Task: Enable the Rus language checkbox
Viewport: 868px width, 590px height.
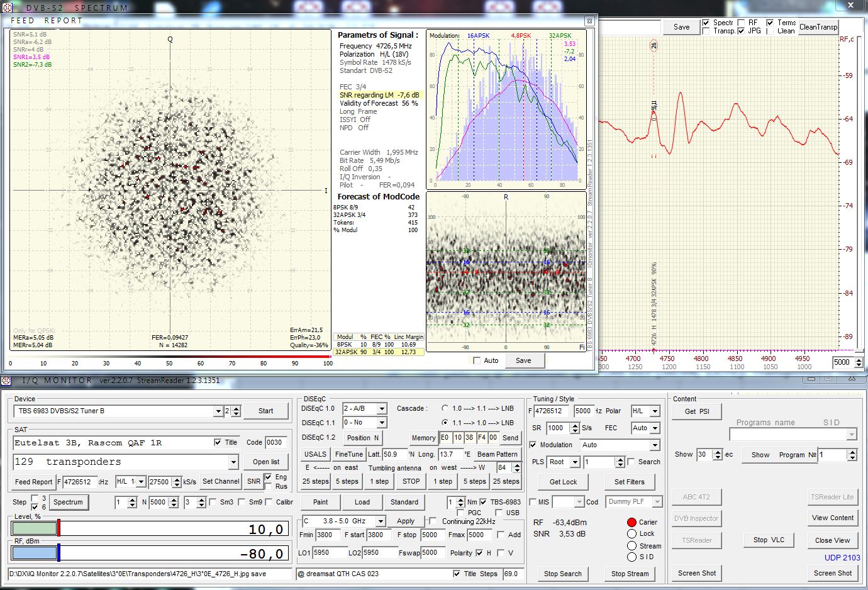Action: pyautogui.click(x=269, y=486)
